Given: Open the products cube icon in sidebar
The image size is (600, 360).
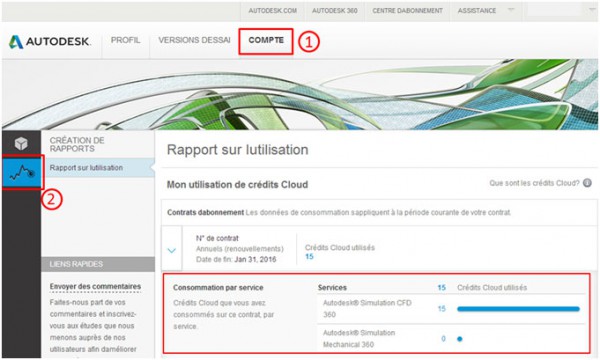Looking at the screenshot, I should (x=21, y=143).
